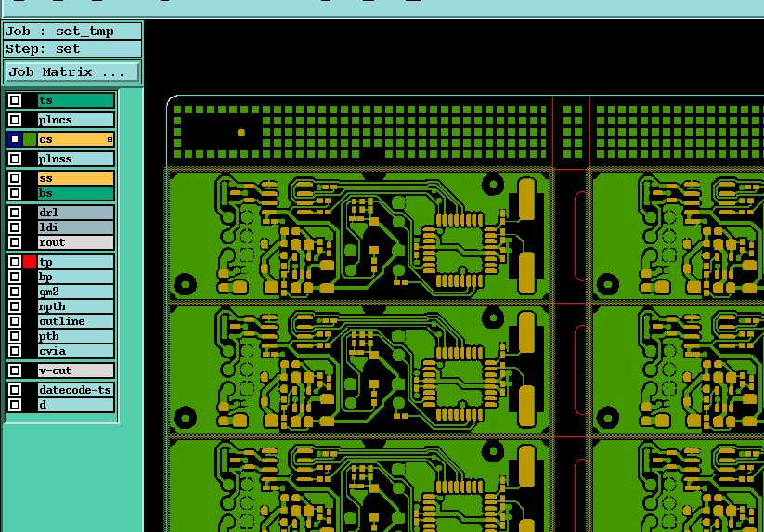Toggle the bs layer checkbox
The width and height of the screenshot is (764, 532).
pyautogui.click(x=15, y=193)
